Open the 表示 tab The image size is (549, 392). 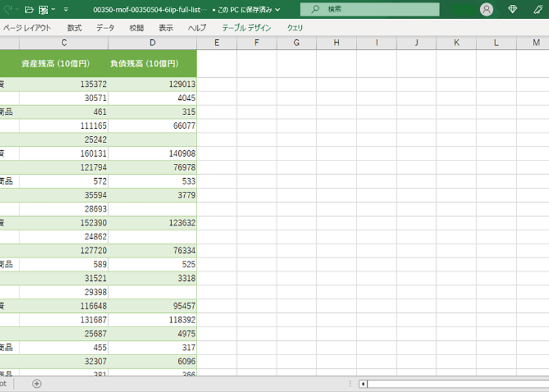pos(166,28)
